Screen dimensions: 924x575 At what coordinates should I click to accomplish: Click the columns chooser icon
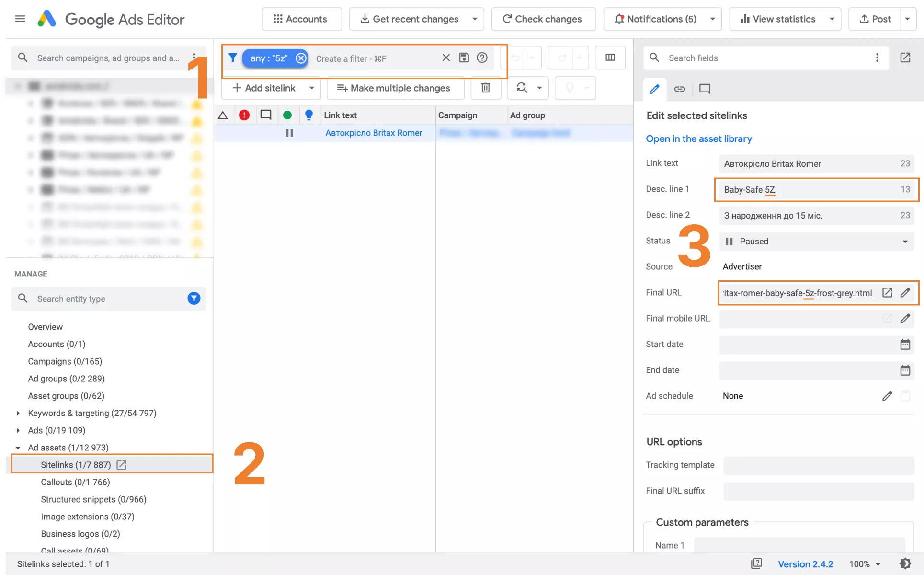pos(610,57)
